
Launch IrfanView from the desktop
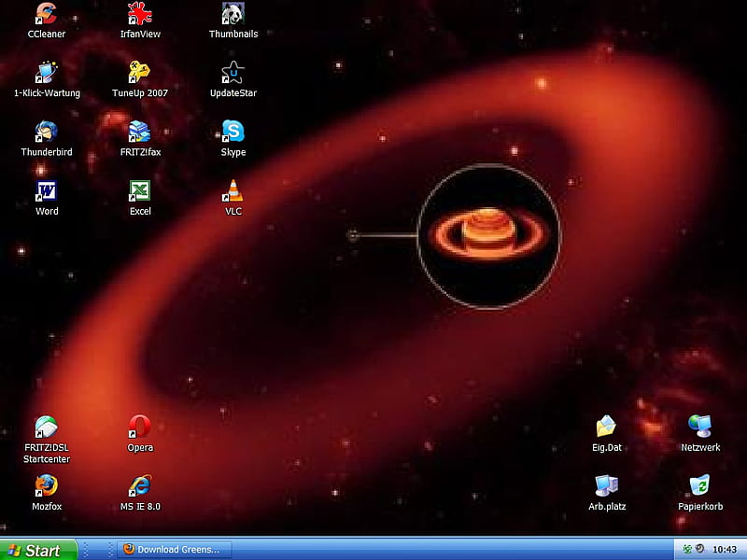[x=140, y=13]
